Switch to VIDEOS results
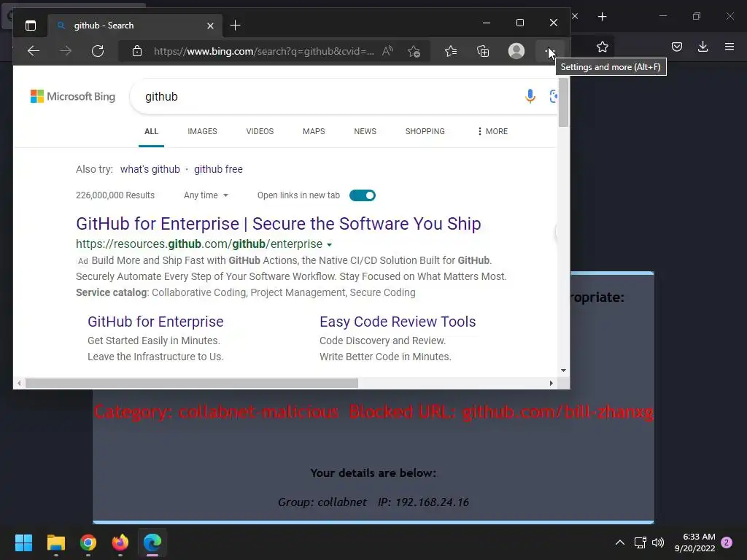The image size is (747, 560). (x=260, y=131)
